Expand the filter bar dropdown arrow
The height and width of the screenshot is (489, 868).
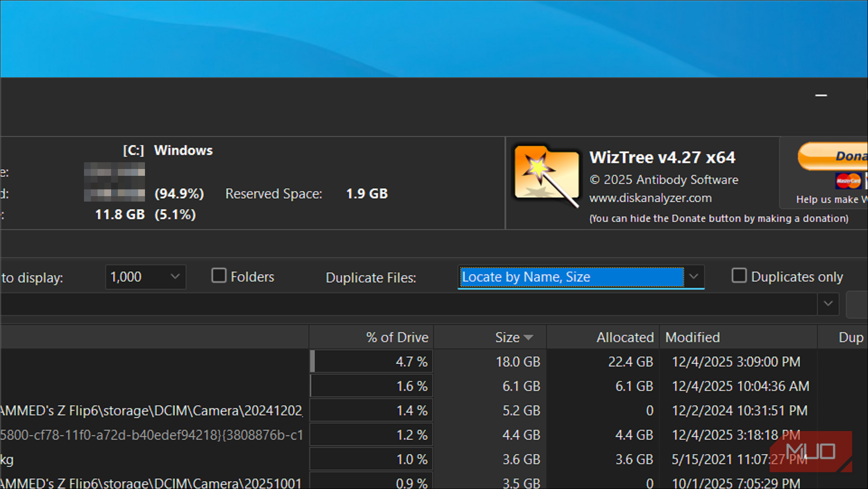click(828, 304)
